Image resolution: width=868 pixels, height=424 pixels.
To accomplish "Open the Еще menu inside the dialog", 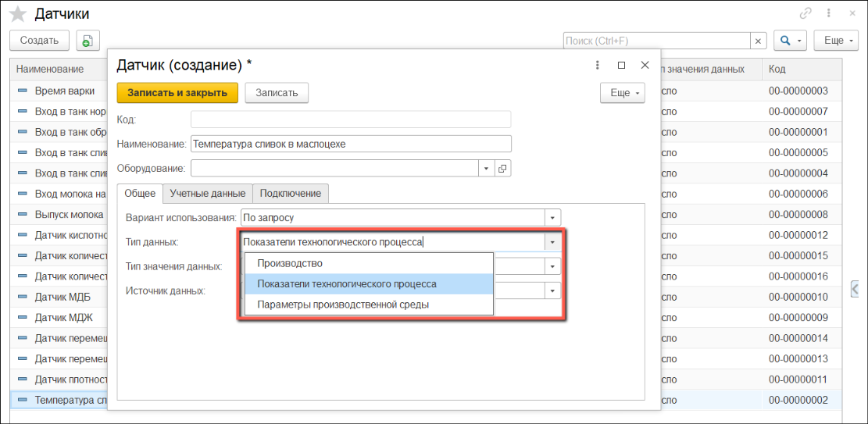I will (x=622, y=93).
